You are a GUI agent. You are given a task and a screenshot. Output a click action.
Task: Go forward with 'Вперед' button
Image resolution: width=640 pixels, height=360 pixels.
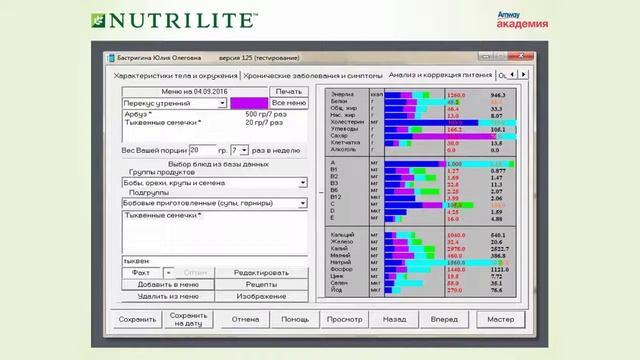pos(444,319)
